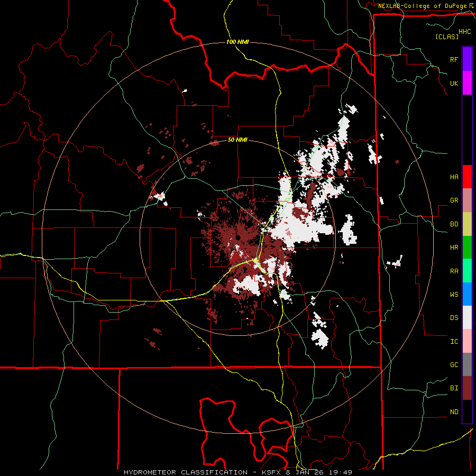The width and height of the screenshot is (476, 476).
Task: Click the ND black legend swatch
Action: tap(467, 411)
